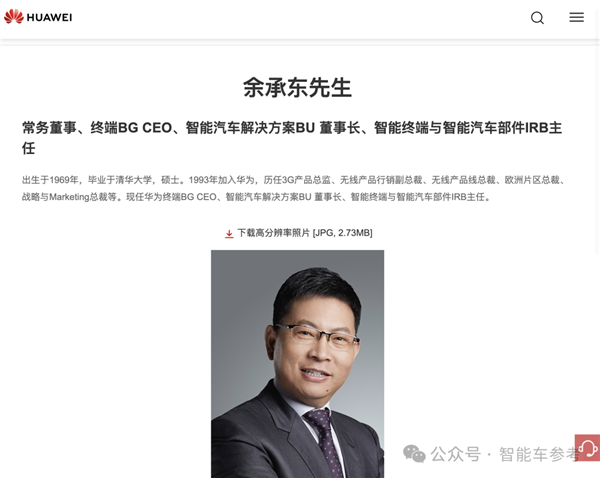600x478 pixels.
Task: Click the 常务董事、终端BG CEO title line
Action: point(292,128)
